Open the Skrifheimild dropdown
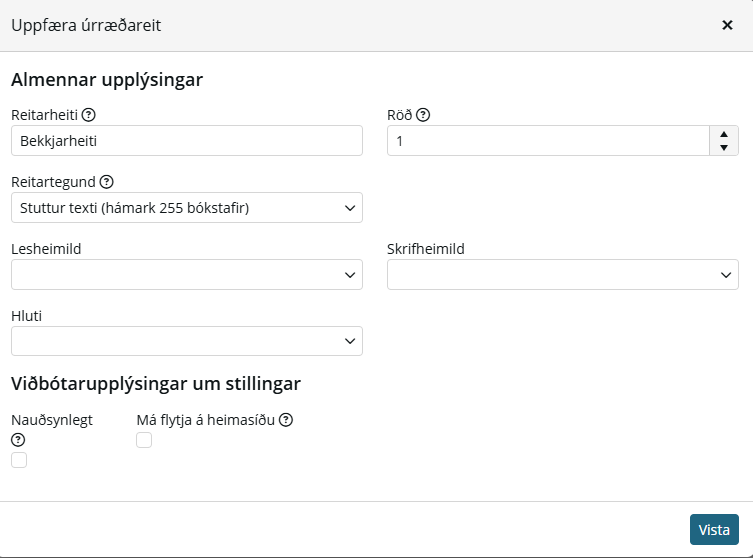The width and height of the screenshot is (753, 558). point(563,275)
